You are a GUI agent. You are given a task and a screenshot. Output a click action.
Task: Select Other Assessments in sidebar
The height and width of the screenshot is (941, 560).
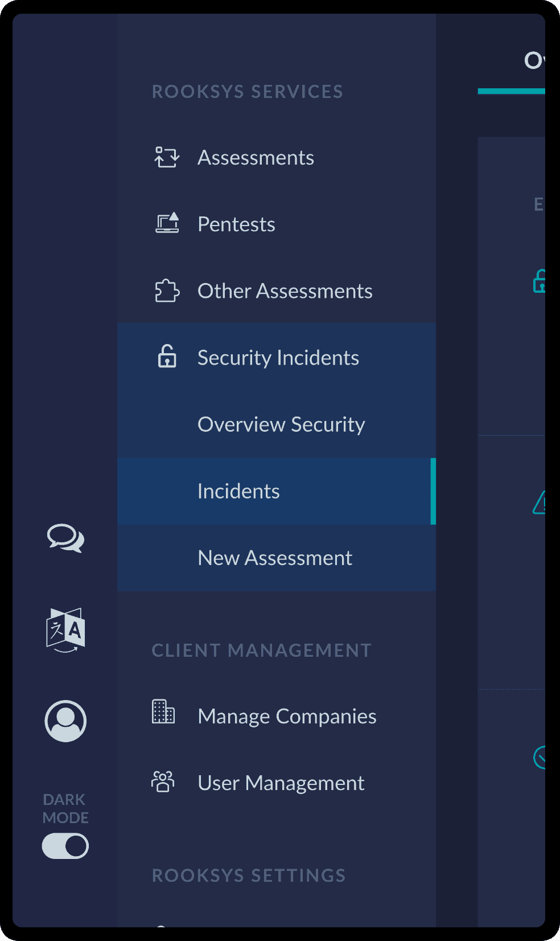point(285,291)
